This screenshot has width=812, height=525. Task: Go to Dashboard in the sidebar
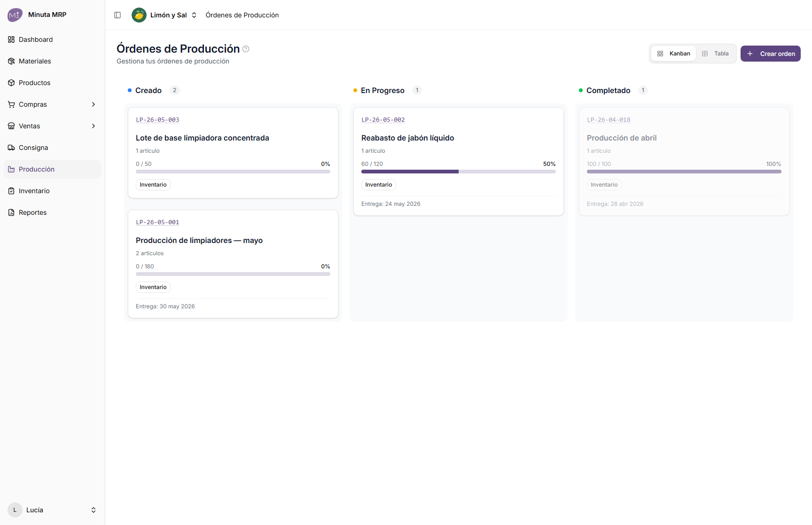52,39
